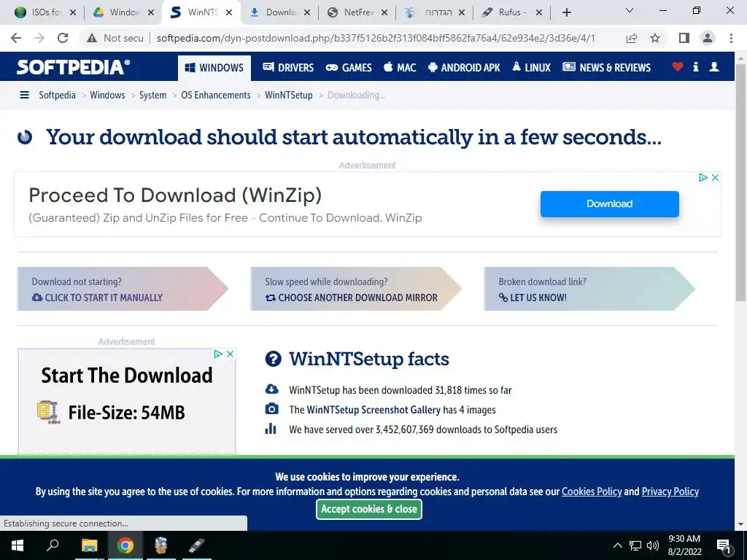
Task: Open a new browser tab
Action: (x=566, y=12)
